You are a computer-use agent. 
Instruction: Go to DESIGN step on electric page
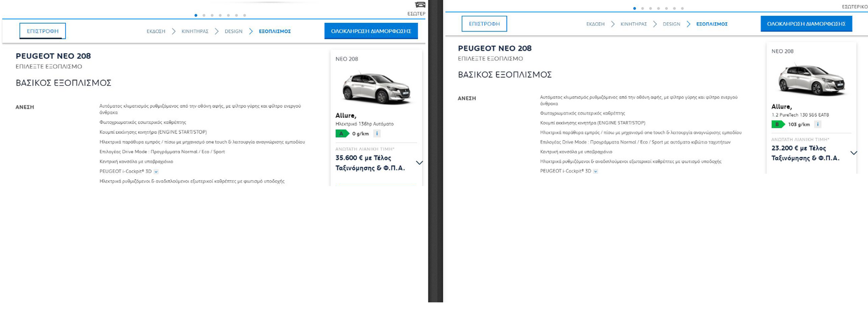[234, 32]
